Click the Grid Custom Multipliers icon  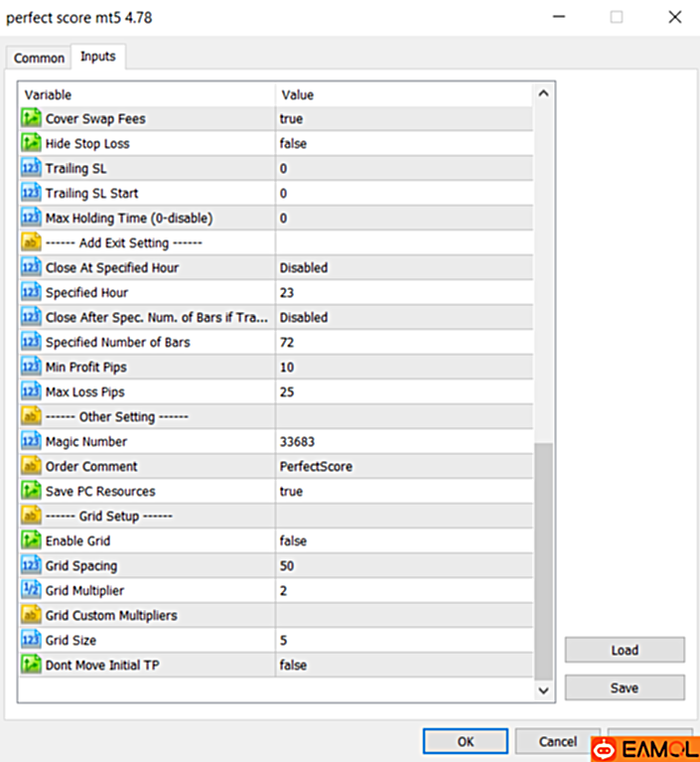[x=31, y=615]
